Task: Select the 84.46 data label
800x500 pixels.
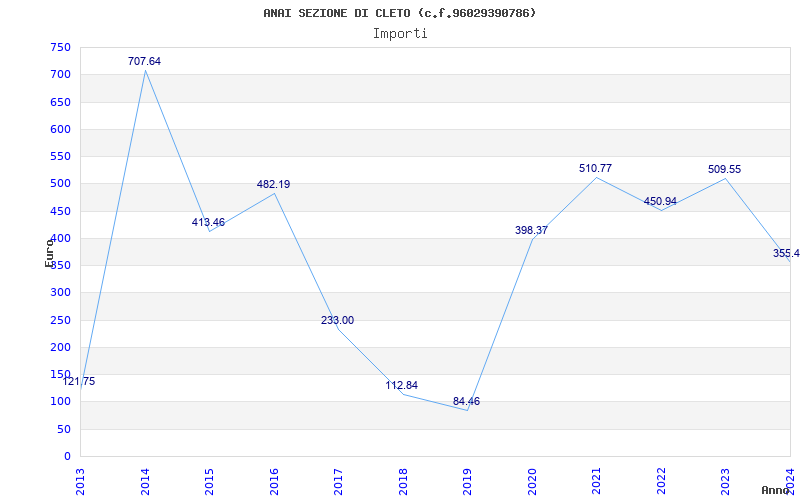Action: coord(466,402)
